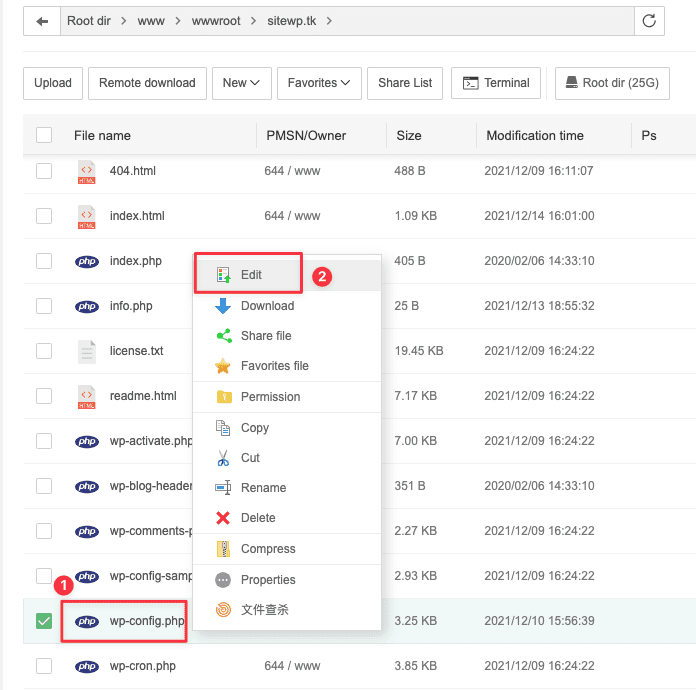696x690 pixels.
Task: Expand chevron after Root dir in path
Action: click(x=124, y=21)
